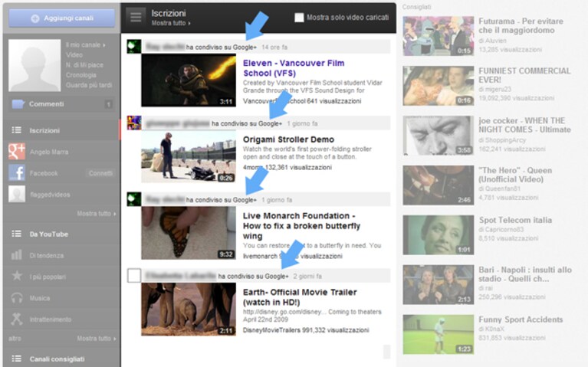Click the Da YouTube list icon
Viewport: 588px width, 367px height.
pyautogui.click(x=17, y=234)
